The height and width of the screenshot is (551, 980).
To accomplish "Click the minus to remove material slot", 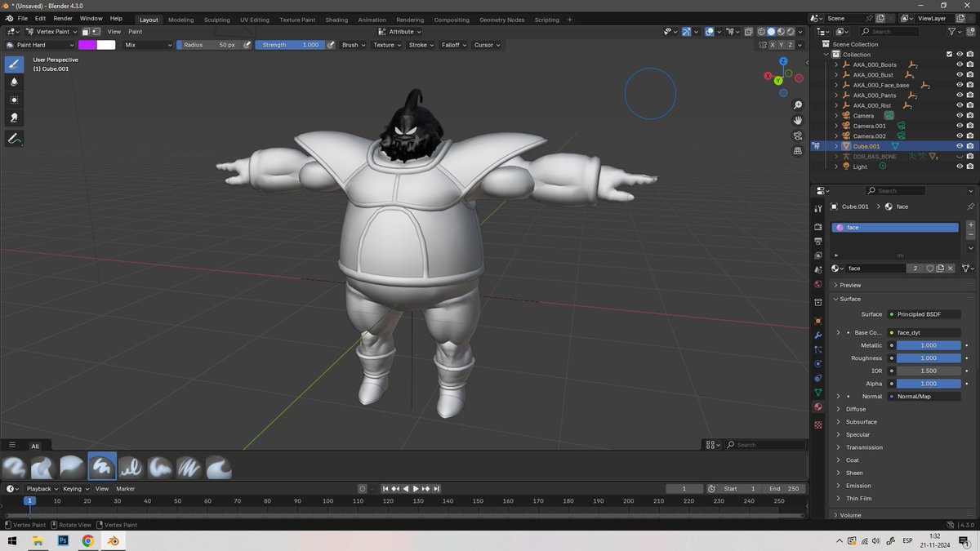I will 970,234.
